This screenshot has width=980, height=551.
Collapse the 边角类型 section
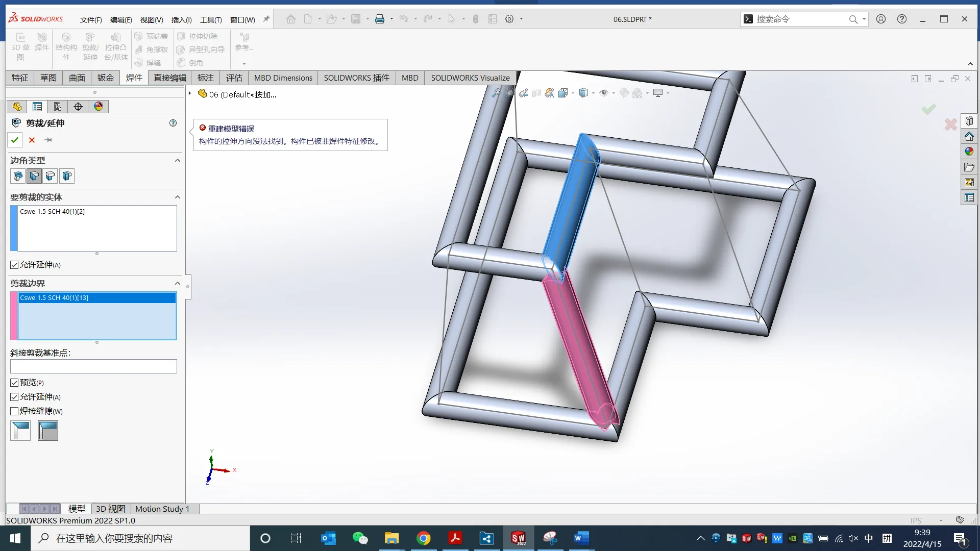pyautogui.click(x=178, y=160)
